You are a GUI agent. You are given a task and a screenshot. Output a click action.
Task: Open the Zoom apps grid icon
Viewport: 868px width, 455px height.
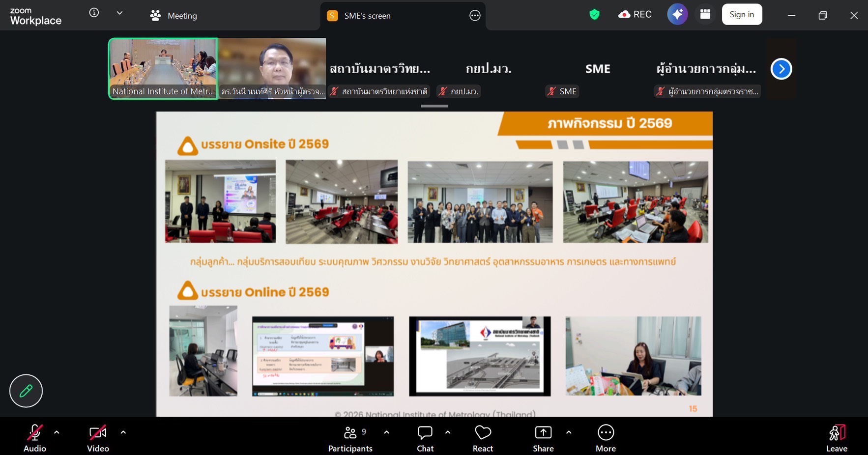(705, 15)
